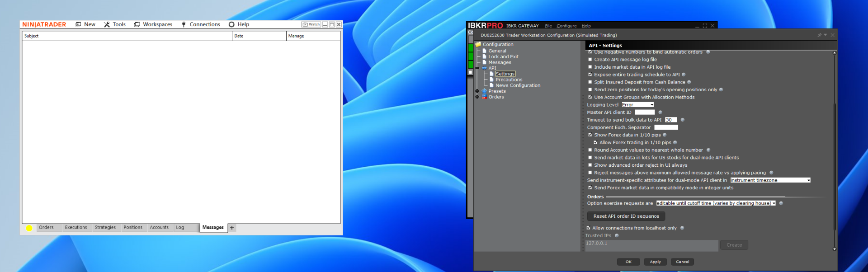Expand the Presets tree node

(477, 91)
